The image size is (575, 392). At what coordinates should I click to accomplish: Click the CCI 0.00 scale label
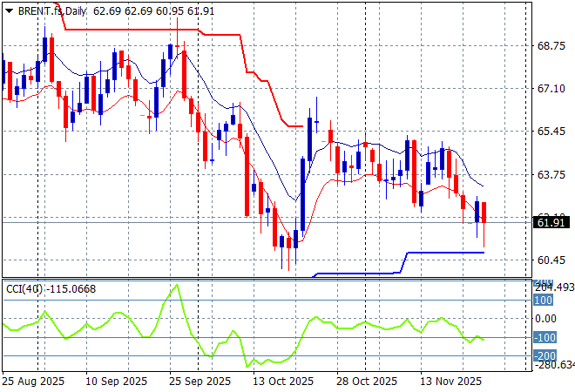[545, 318]
